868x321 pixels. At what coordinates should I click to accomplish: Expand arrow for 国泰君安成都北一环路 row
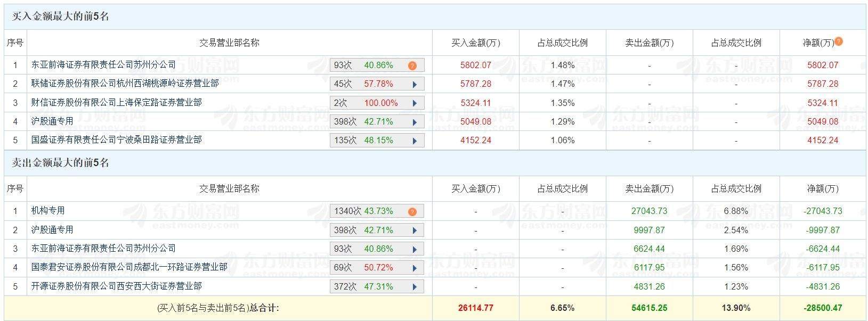[x=415, y=268]
